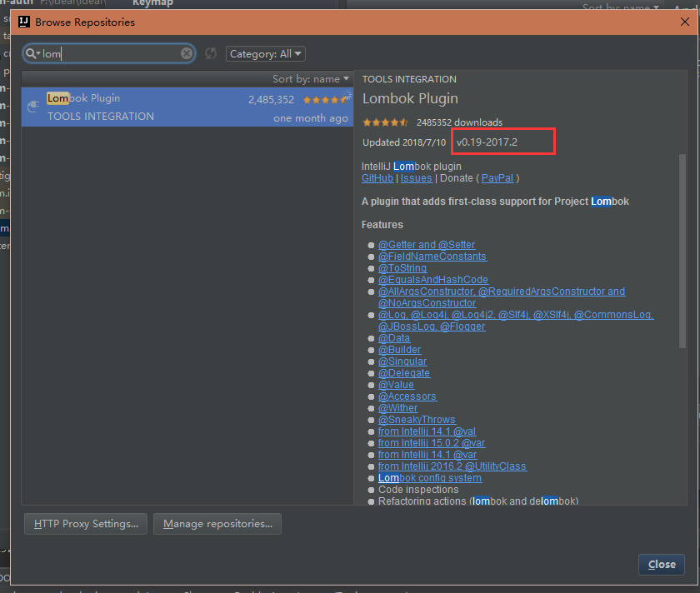Click the star rating above the description
The width and height of the screenshot is (700, 593).
tap(385, 122)
